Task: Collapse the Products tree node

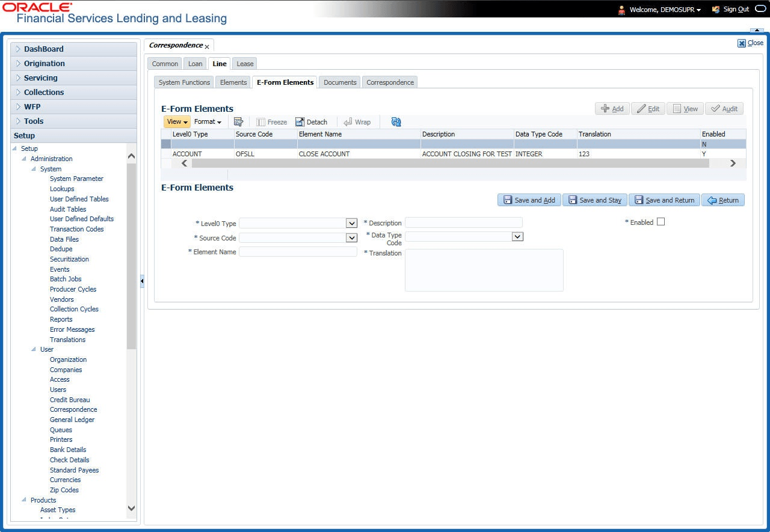Action: [x=25, y=500]
